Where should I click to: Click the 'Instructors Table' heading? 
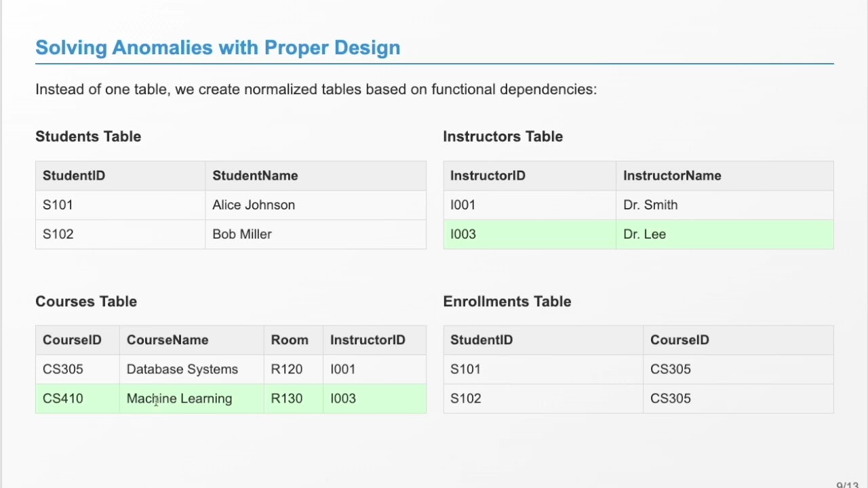[502, 136]
